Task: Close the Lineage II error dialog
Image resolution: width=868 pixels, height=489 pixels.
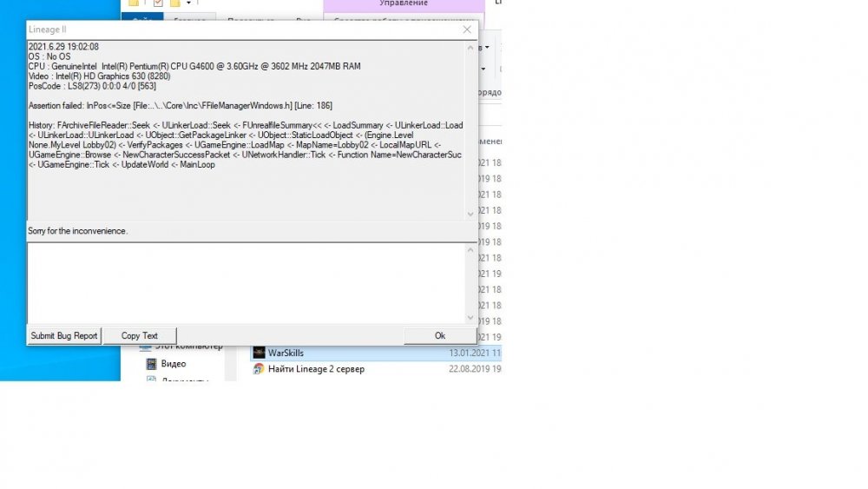Action: [467, 30]
